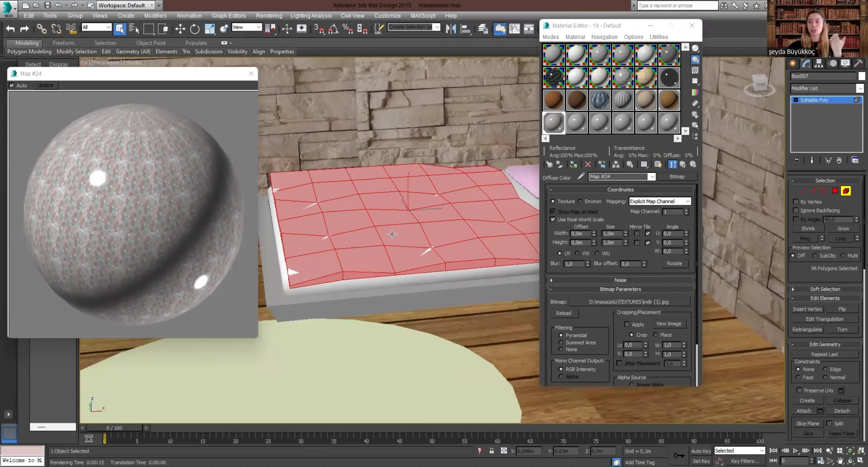Click View Image button
The height and width of the screenshot is (467, 868).
coord(669,323)
